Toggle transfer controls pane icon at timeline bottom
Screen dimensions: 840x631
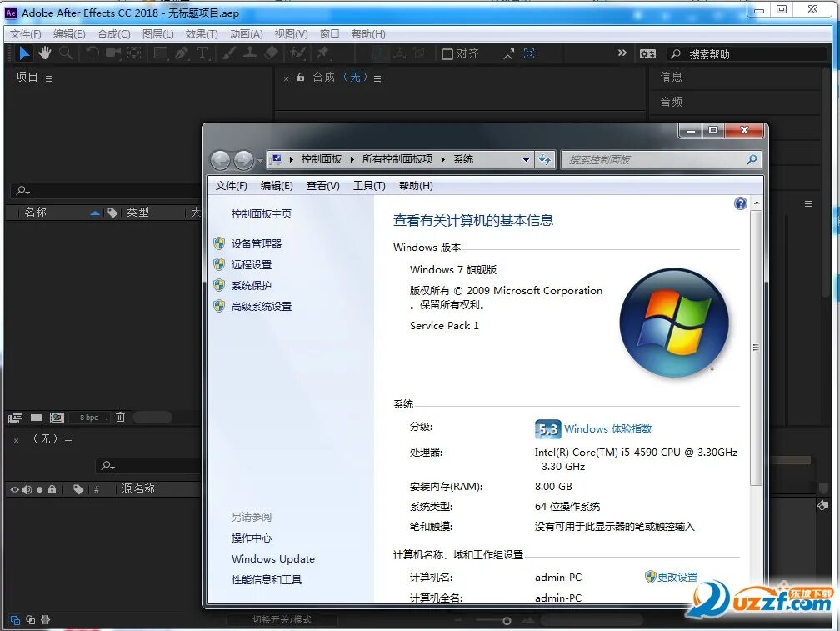[31, 620]
